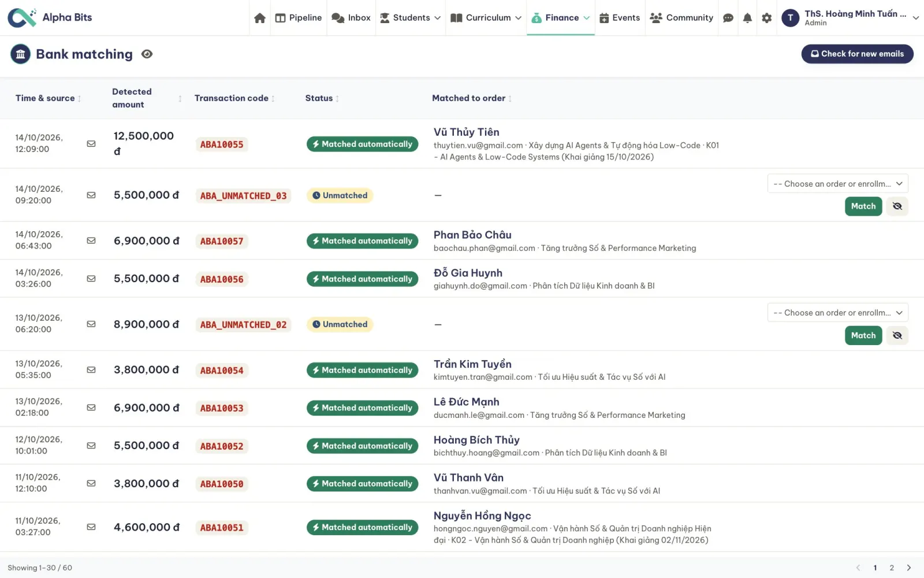Click Match button for ABA_UNMATCHED_02

coord(863,335)
